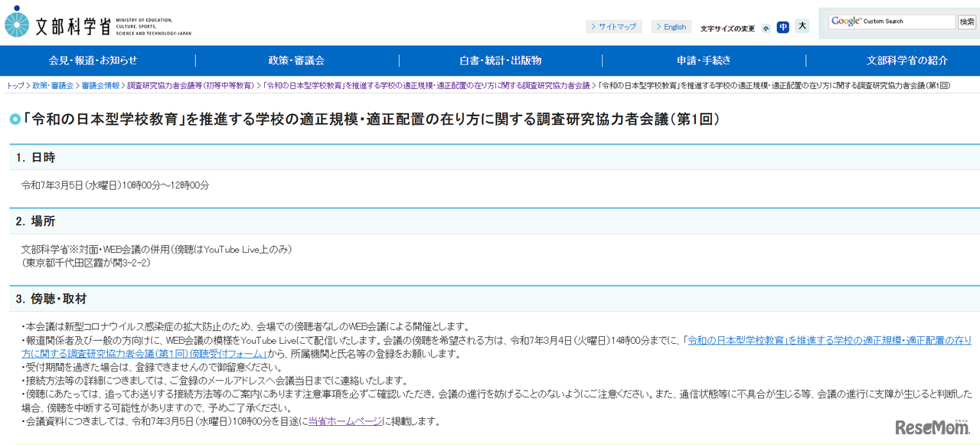Screen dimensions: 980x445
Task: Click inside the Google Custom Search input field
Action: (x=892, y=21)
